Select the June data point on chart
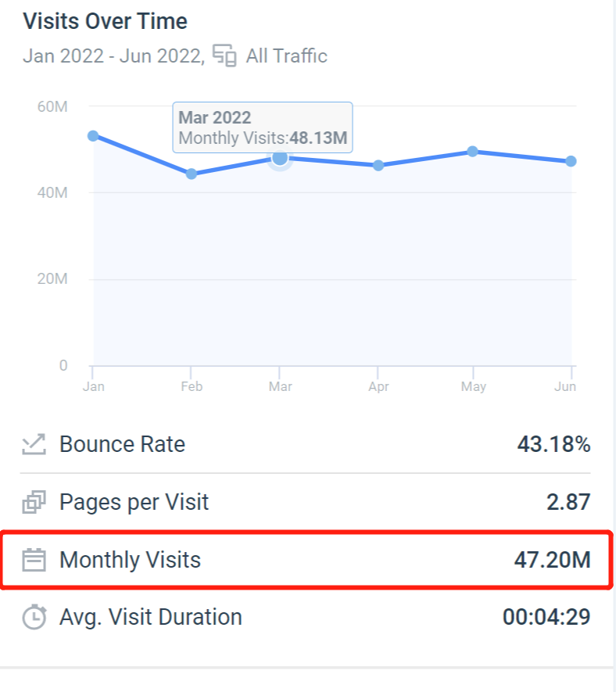Viewport: 616px width, 692px height. coord(571,161)
